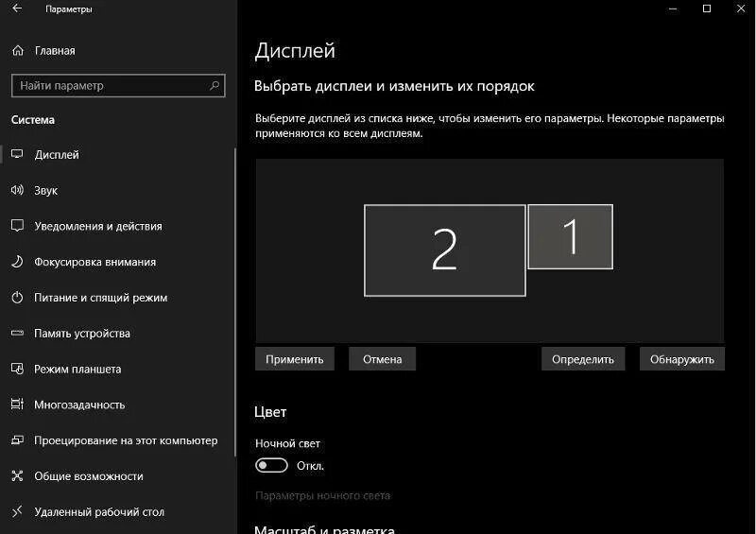Select Дисплей in the sidebar
The width and height of the screenshot is (756, 534).
57,154
